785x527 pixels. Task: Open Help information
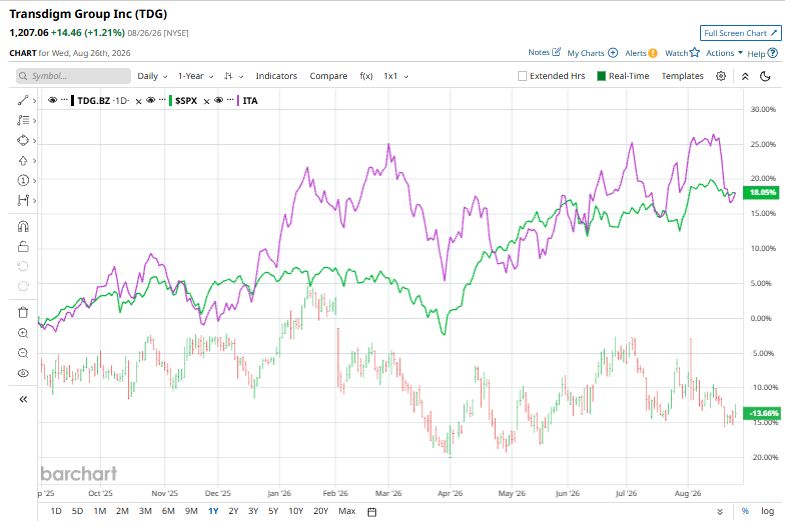[x=762, y=53]
